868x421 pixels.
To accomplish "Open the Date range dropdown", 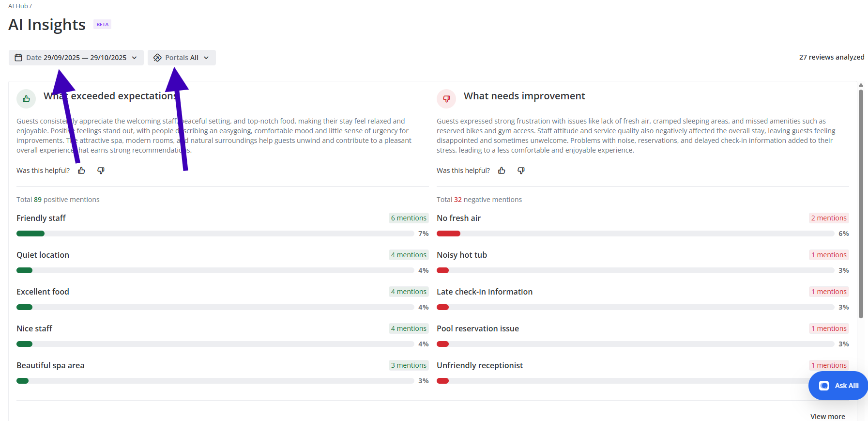I will tap(76, 58).
